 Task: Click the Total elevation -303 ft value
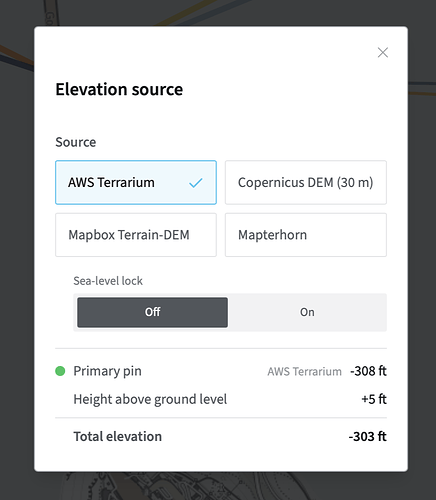point(368,436)
